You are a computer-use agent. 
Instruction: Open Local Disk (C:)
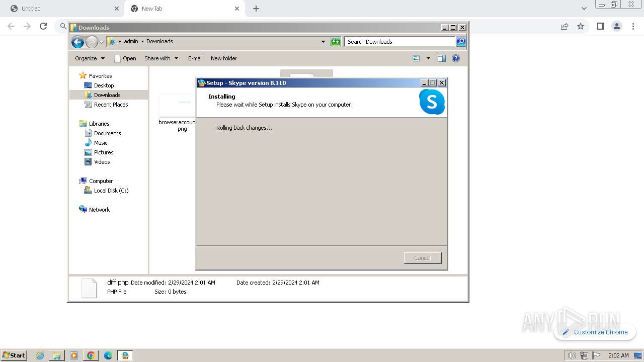(x=111, y=191)
